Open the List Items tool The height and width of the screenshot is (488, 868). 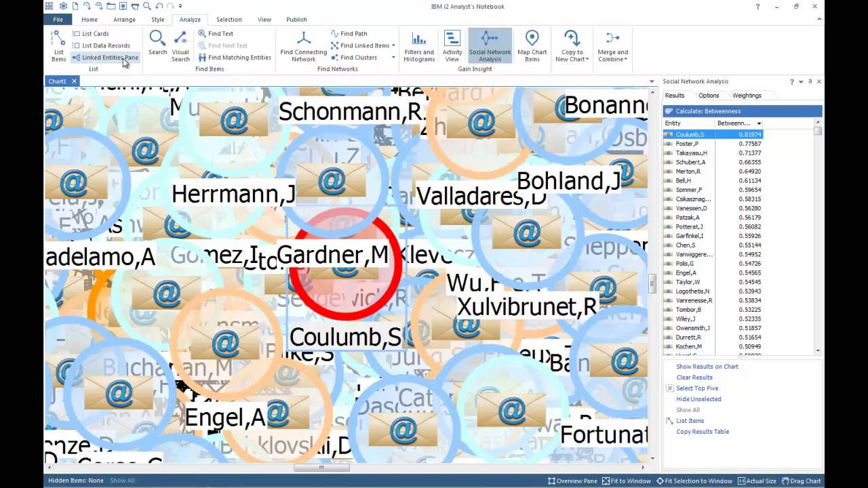[58, 45]
